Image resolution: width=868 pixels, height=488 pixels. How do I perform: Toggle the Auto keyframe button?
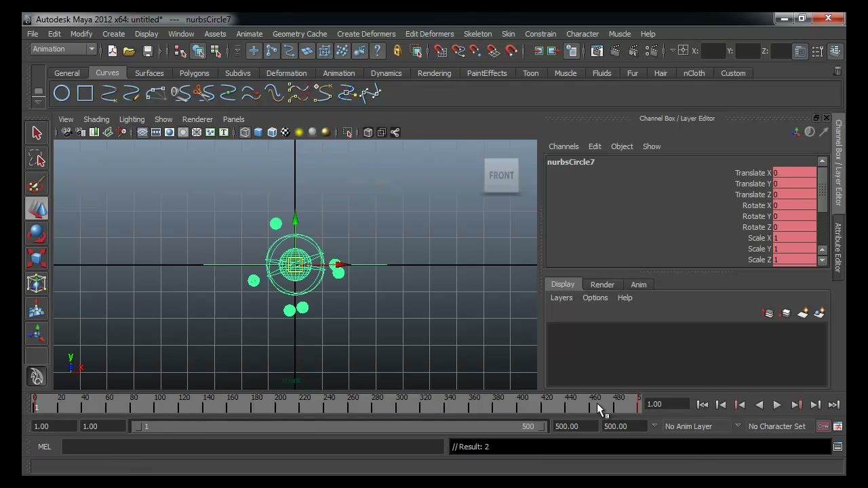pyautogui.click(x=823, y=426)
